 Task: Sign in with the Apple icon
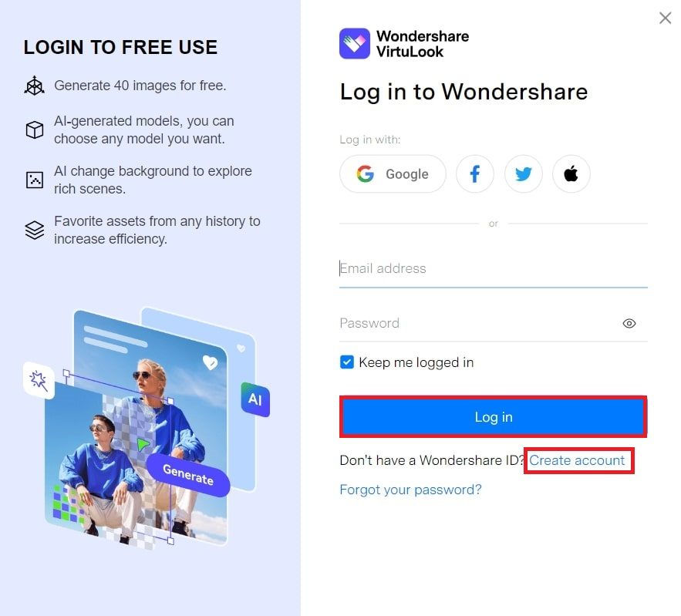pos(571,174)
